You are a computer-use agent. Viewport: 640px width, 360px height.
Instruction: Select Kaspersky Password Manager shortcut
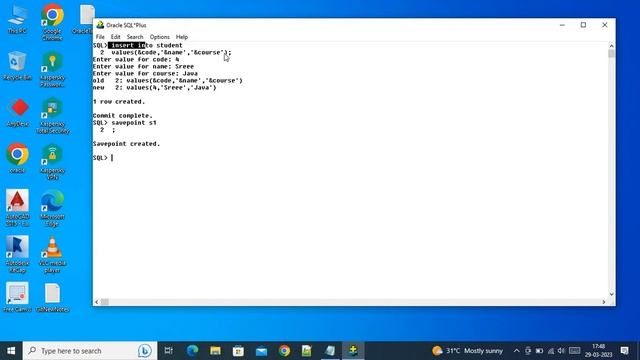pos(52,69)
